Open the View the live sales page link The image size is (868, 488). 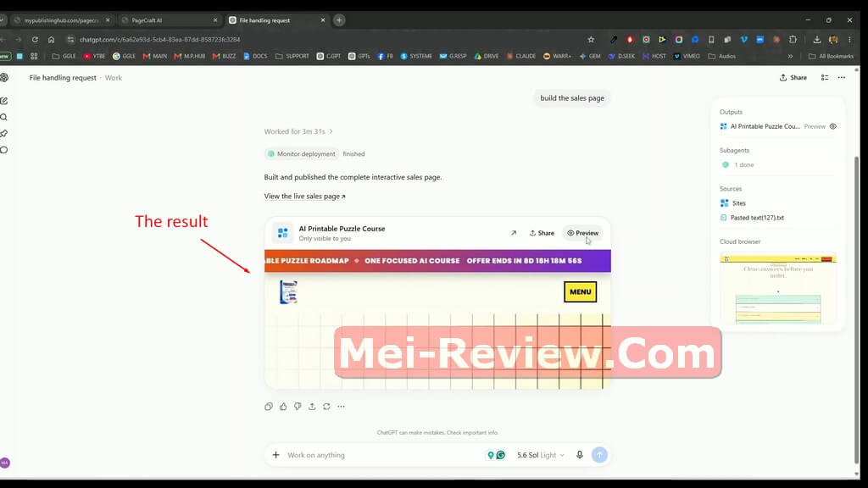[x=304, y=196]
